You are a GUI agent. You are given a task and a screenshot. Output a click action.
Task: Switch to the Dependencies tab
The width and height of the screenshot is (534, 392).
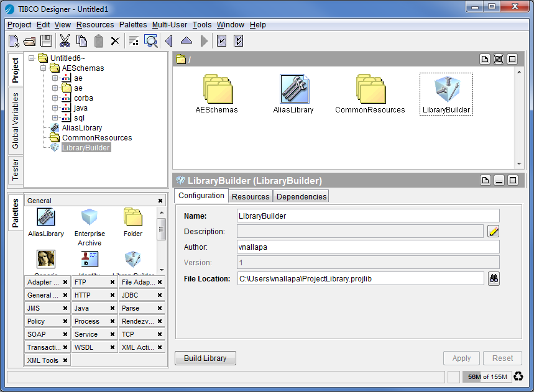[301, 196]
